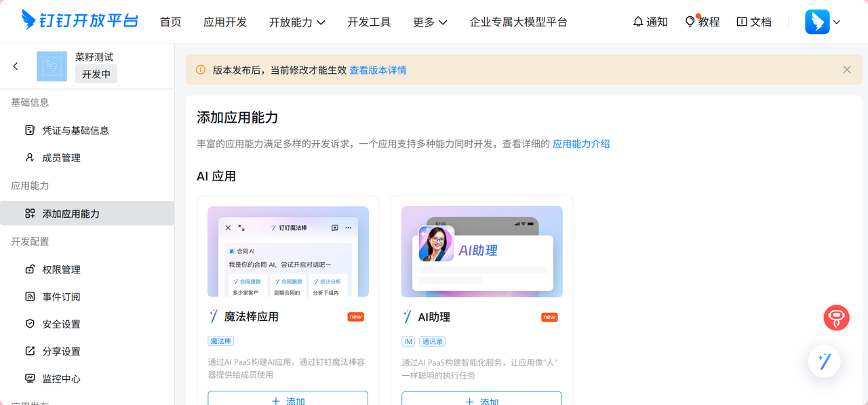Click the DingTalk Open Platform logo
The width and height of the screenshot is (868, 405).
pyautogui.click(x=79, y=21)
